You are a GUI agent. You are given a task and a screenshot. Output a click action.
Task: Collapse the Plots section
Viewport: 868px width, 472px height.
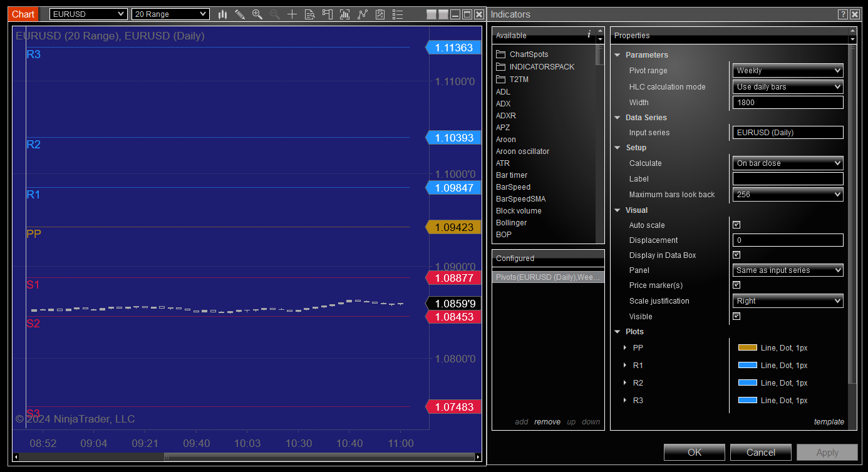[x=617, y=332]
